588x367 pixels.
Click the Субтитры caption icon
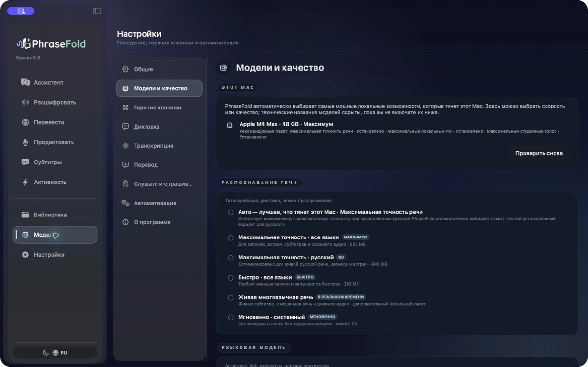(x=25, y=162)
